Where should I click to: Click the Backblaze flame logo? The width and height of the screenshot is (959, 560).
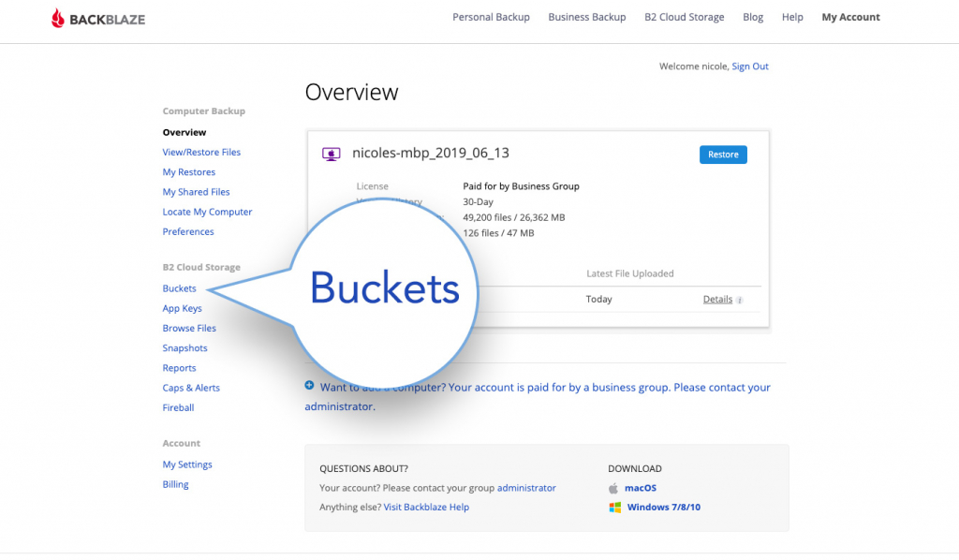coord(57,19)
